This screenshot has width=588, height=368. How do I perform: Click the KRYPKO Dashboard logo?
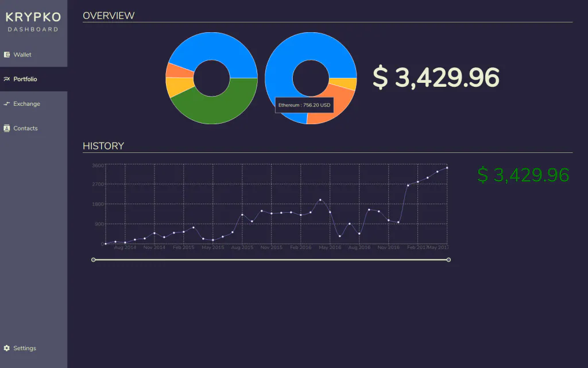[33, 22]
